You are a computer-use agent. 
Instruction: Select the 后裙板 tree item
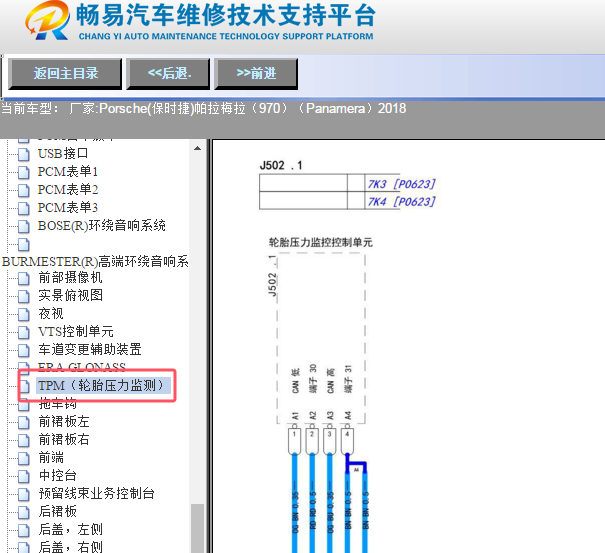(57, 511)
